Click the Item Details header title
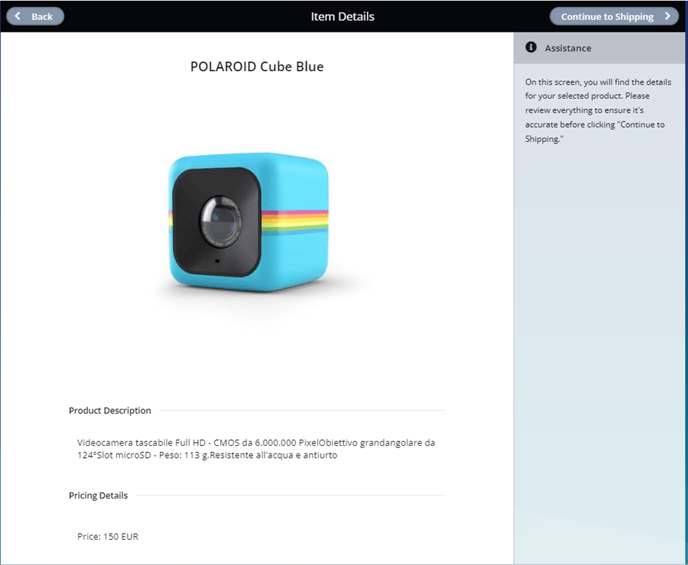 342,17
